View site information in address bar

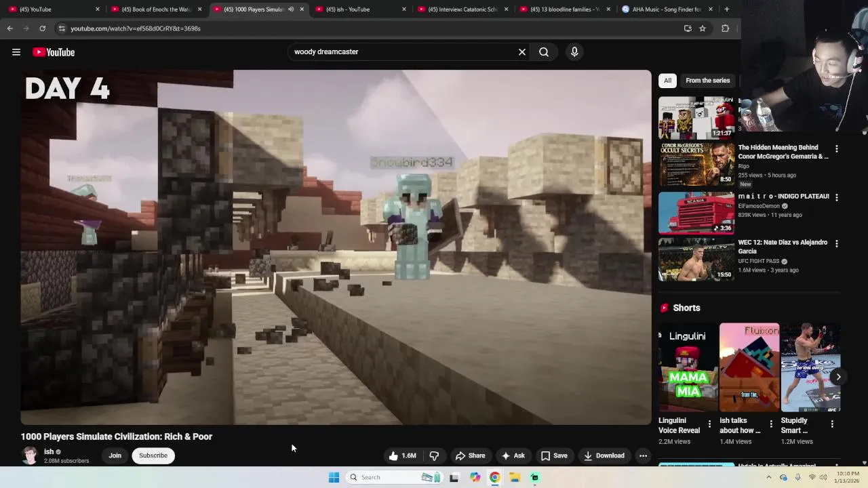point(62,28)
